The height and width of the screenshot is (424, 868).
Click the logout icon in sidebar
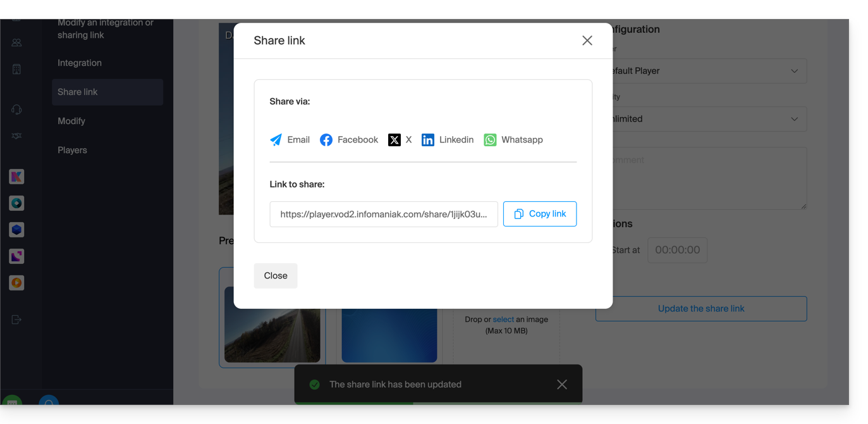tap(16, 320)
